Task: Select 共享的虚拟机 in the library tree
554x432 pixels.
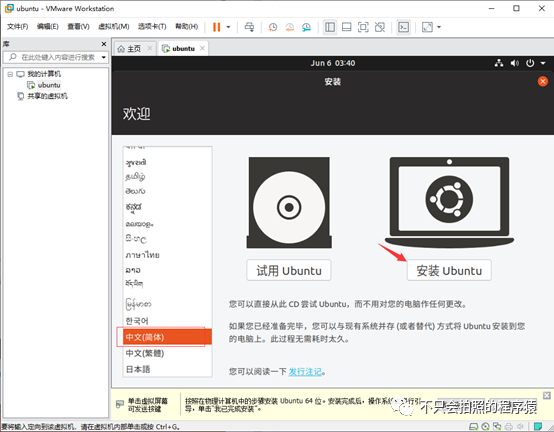Action: (x=47, y=96)
